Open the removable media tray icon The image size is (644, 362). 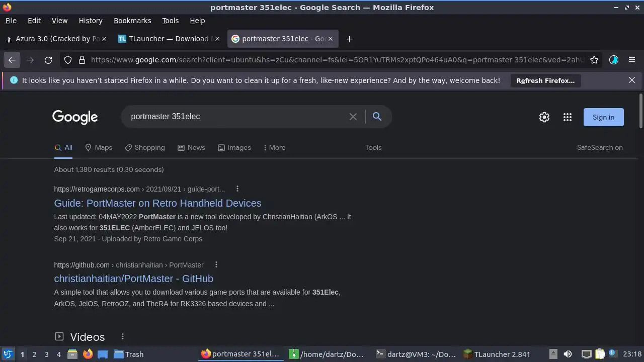tap(553, 354)
